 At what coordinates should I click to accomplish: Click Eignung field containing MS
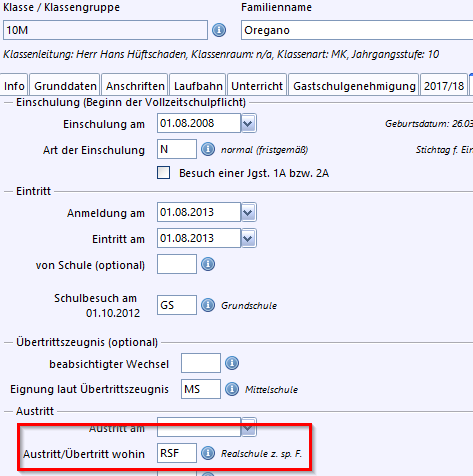tap(201, 389)
